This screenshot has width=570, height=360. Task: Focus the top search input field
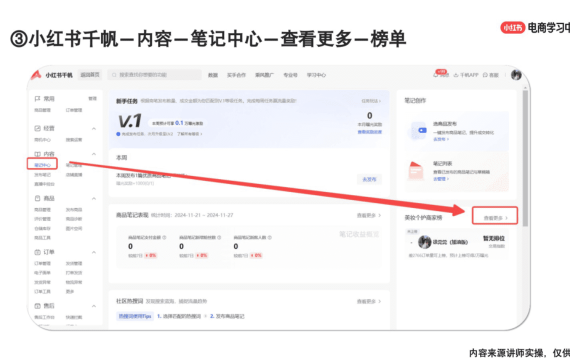(x=154, y=75)
